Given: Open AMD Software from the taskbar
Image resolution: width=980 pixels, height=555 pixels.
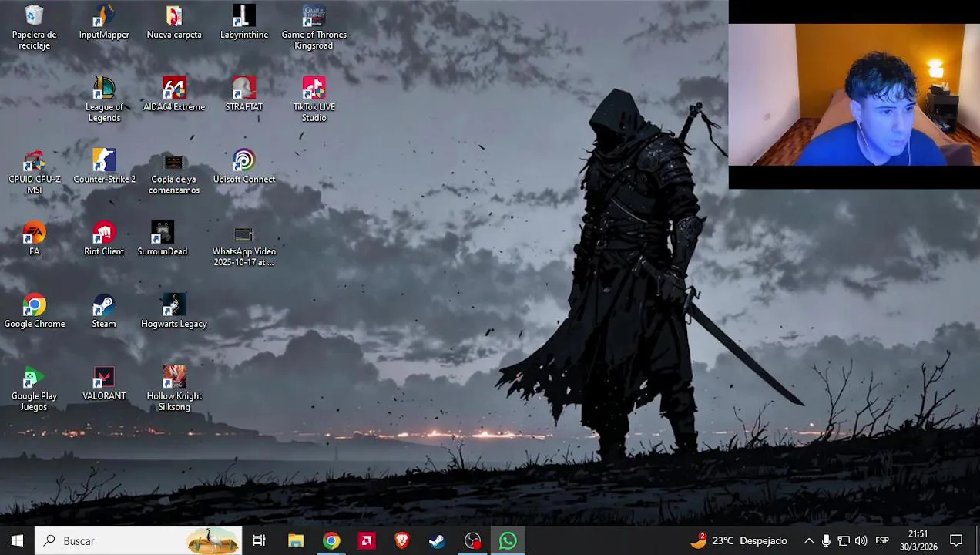Looking at the screenshot, I should tap(367, 540).
